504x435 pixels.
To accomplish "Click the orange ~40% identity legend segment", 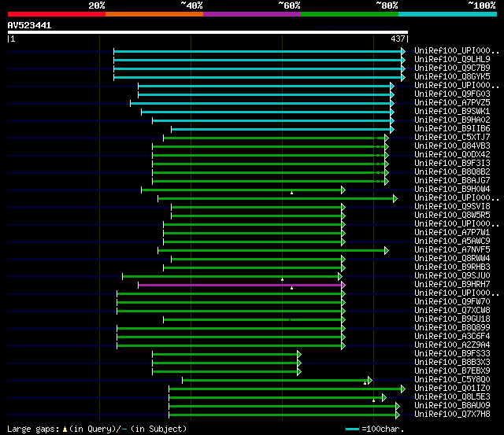I will coord(154,14).
